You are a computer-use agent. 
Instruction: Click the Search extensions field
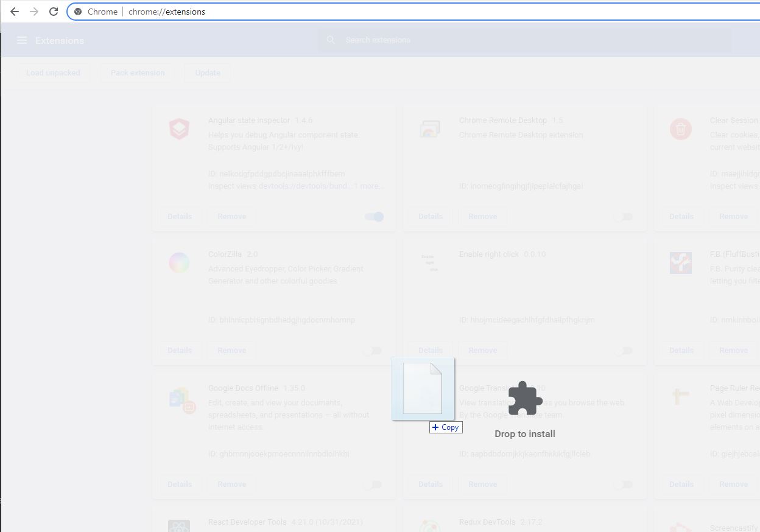[x=524, y=40]
